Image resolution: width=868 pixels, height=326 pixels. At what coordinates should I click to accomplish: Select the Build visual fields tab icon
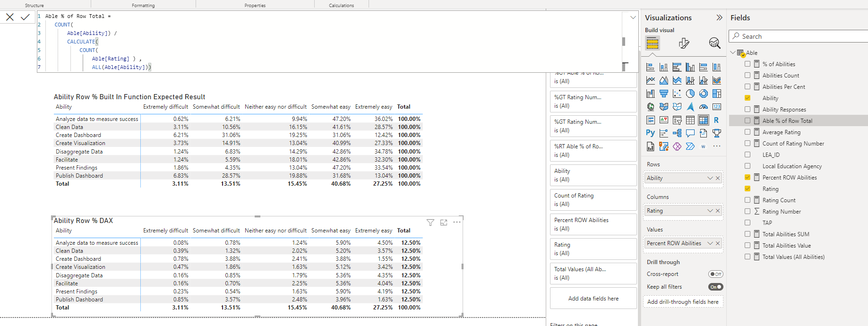click(653, 43)
